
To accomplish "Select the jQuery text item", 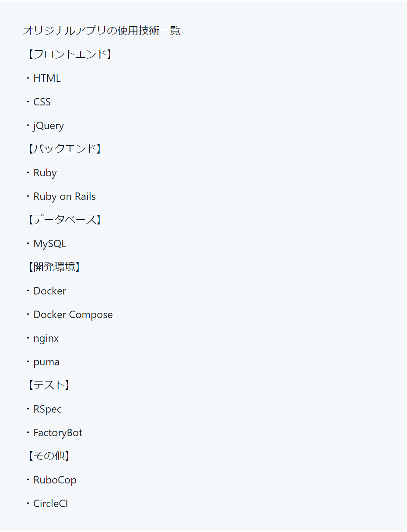I will [x=49, y=126].
